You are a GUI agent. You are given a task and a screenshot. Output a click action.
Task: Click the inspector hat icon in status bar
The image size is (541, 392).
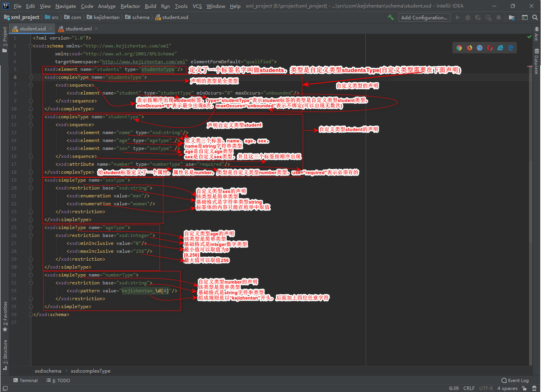[x=534, y=388]
